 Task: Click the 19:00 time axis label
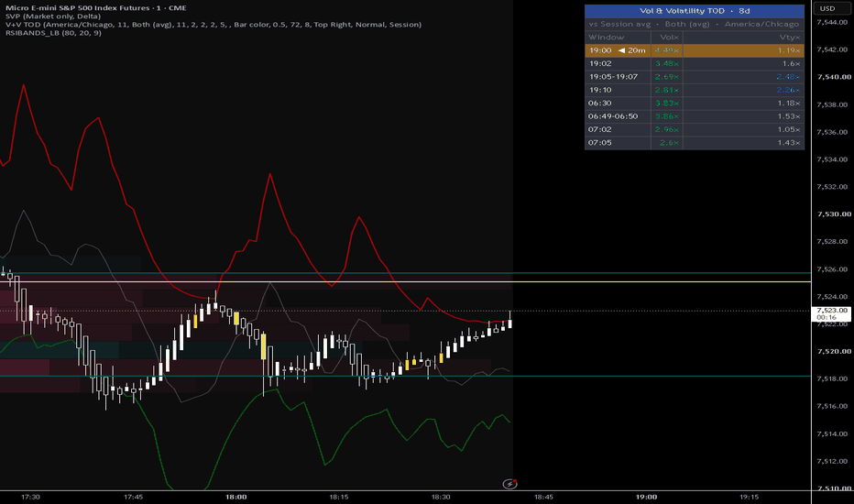coord(647,497)
